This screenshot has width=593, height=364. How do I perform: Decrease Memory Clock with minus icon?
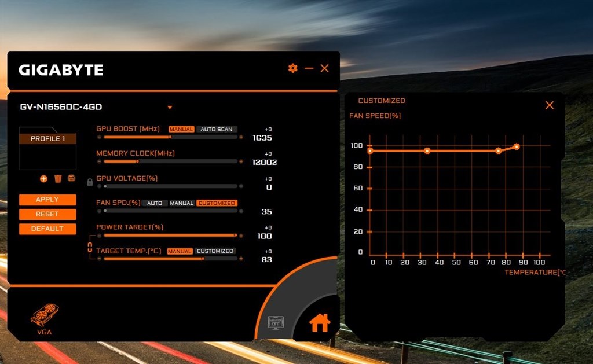coord(99,161)
